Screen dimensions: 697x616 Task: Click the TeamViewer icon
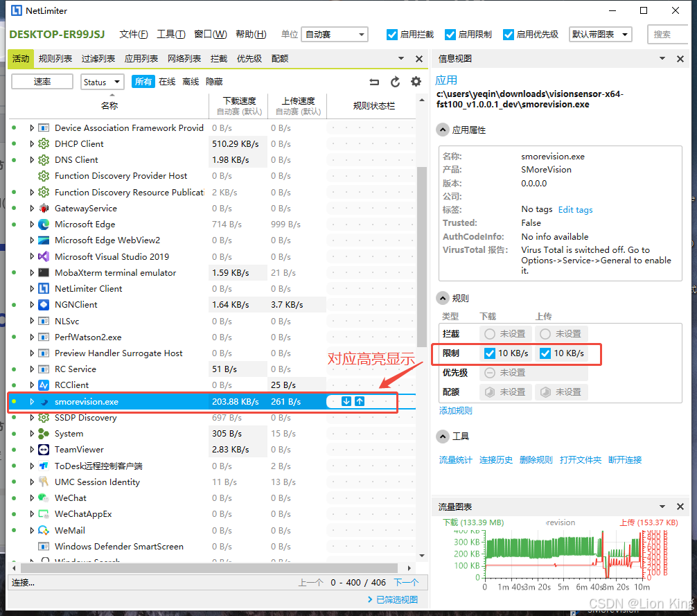coord(44,450)
